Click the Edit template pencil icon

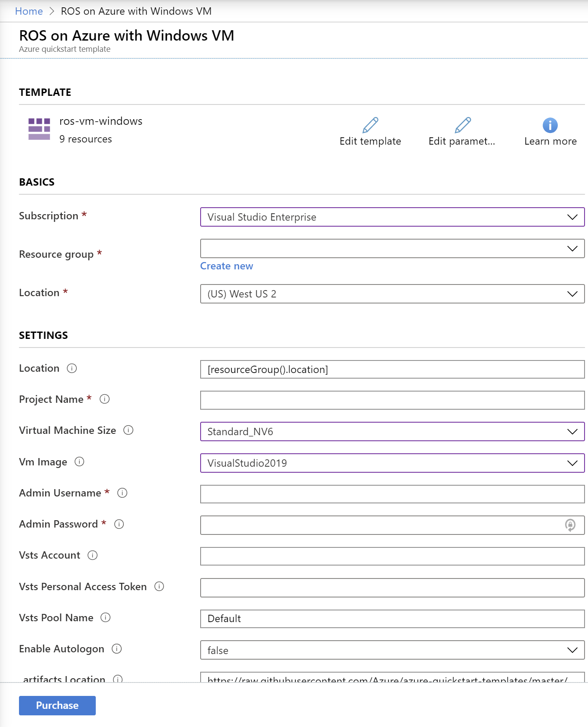point(370,125)
